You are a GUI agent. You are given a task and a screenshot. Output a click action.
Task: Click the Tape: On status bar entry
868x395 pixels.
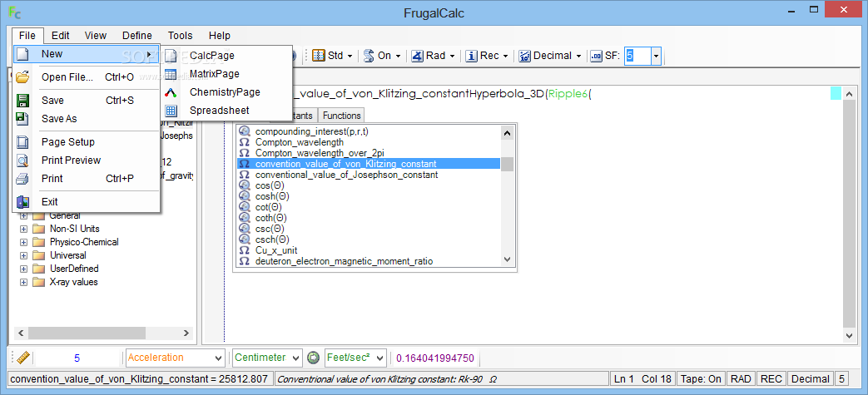(x=700, y=379)
